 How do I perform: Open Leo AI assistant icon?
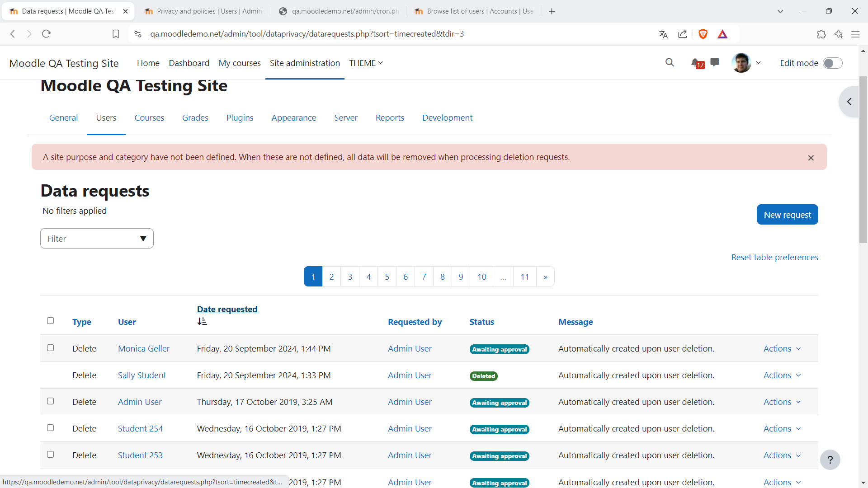click(x=839, y=34)
